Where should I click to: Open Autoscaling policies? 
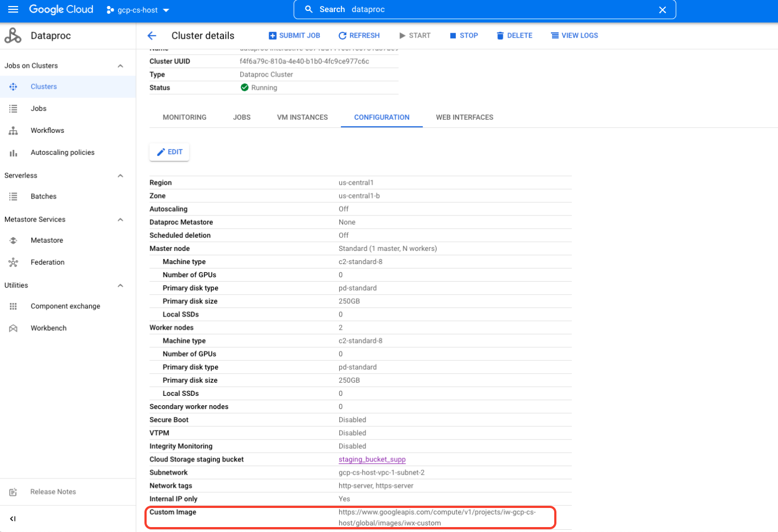pyautogui.click(x=62, y=153)
